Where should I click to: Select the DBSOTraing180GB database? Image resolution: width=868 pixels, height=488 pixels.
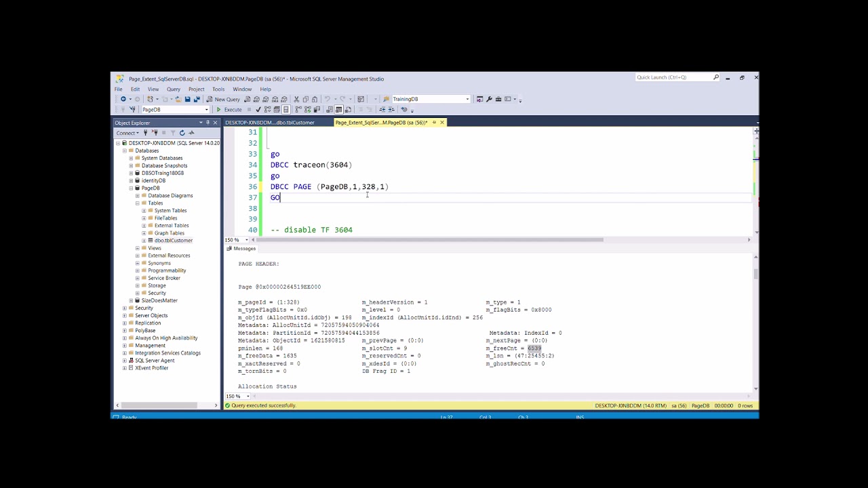pyautogui.click(x=163, y=173)
